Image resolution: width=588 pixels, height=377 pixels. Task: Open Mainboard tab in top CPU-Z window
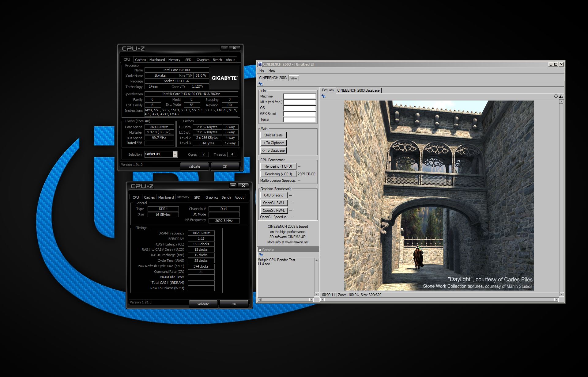click(157, 60)
